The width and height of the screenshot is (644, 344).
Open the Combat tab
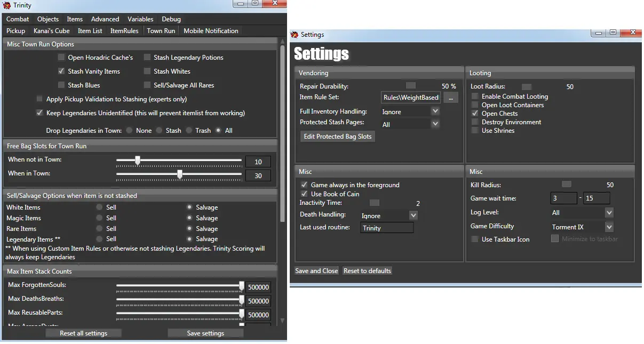(18, 19)
